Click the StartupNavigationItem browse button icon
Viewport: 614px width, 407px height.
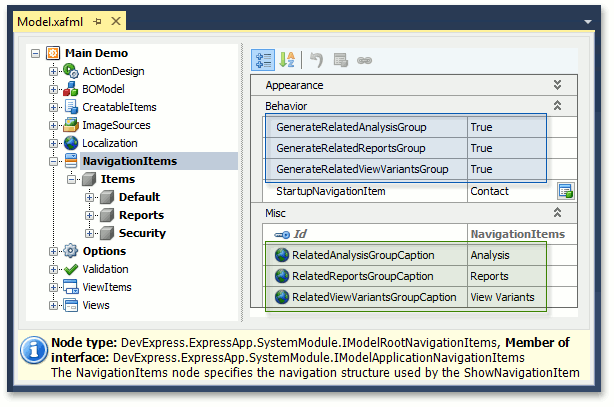pyautogui.click(x=566, y=191)
